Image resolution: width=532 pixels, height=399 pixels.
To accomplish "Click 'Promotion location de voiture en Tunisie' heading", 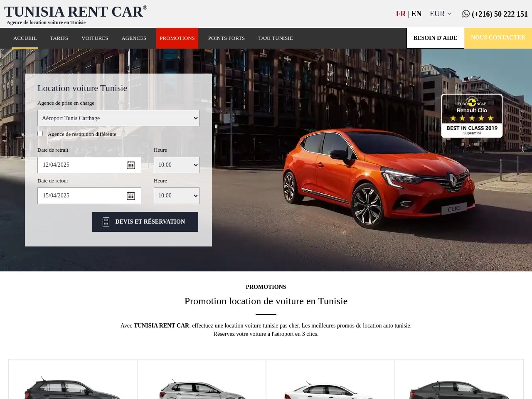I will click(x=266, y=301).
